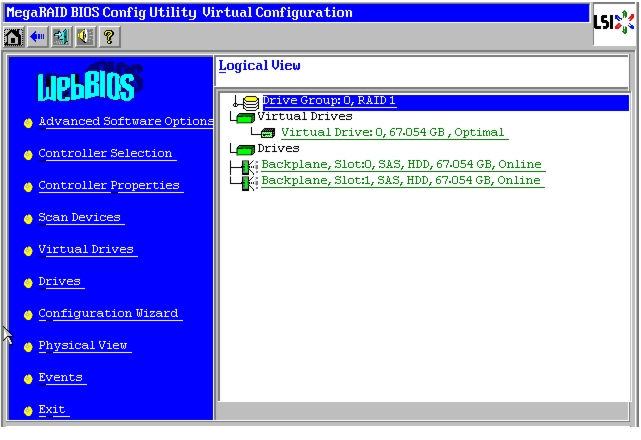Click the yellow bullet beside Configuration Wizard

point(28,315)
